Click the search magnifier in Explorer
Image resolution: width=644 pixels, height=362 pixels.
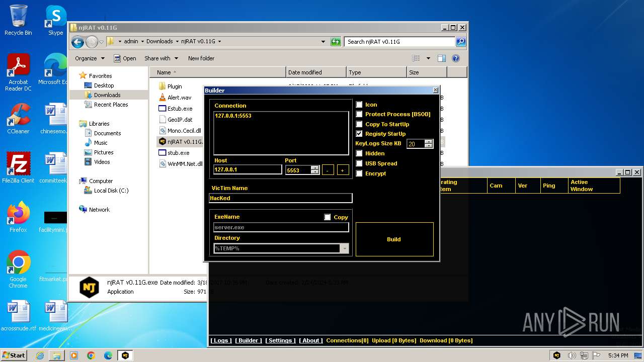click(x=460, y=42)
